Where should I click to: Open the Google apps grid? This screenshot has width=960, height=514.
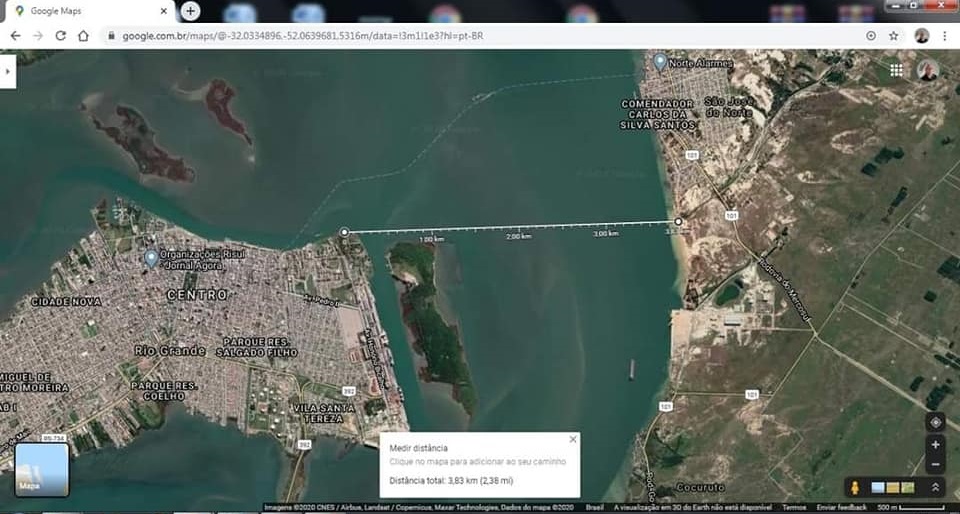coord(896,70)
